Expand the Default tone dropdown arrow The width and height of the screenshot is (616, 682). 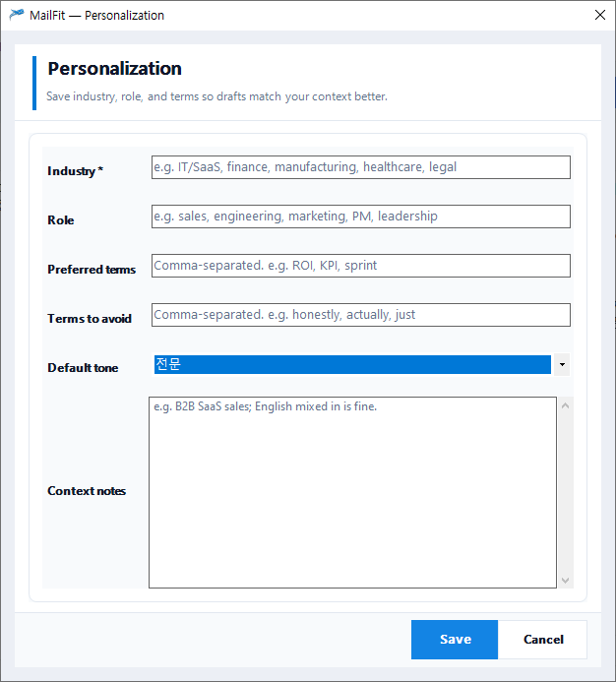[561, 365]
